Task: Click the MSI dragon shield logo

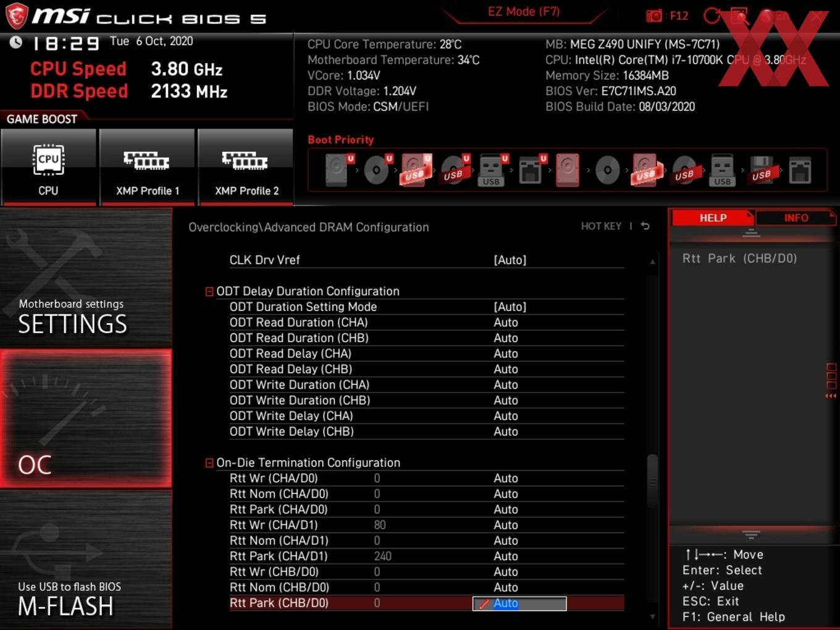Action: click(x=17, y=16)
